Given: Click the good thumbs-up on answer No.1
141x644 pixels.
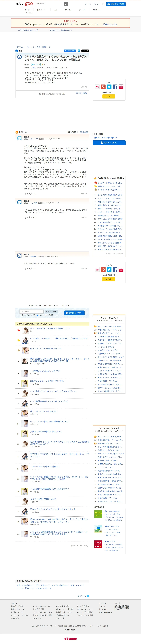Looking at the screenshot, I should pyautogui.click(x=28, y=268).
